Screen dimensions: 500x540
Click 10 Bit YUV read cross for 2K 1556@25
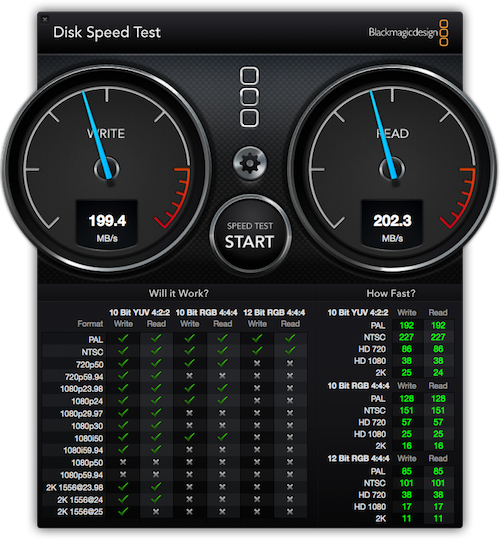(x=156, y=512)
